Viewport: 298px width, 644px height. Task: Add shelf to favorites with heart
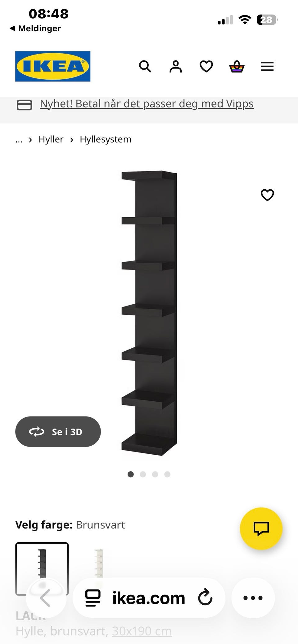click(267, 195)
